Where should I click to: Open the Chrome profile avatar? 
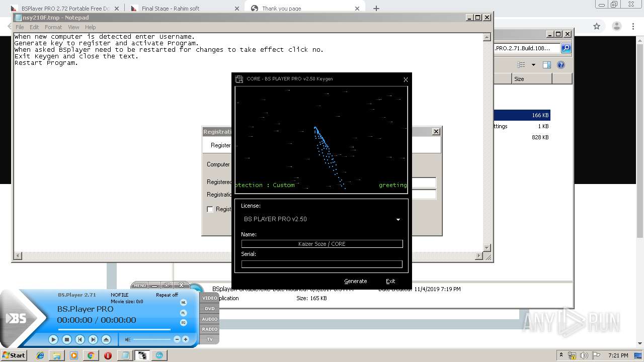pos(617,26)
